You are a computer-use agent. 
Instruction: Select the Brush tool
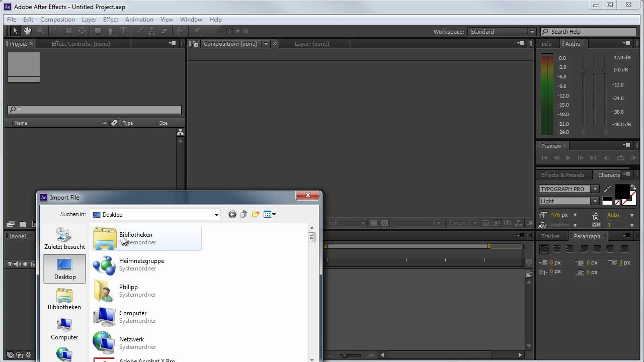(140, 31)
